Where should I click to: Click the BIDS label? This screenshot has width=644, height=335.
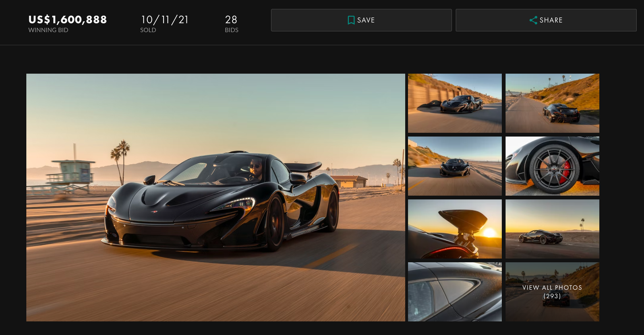[232, 30]
